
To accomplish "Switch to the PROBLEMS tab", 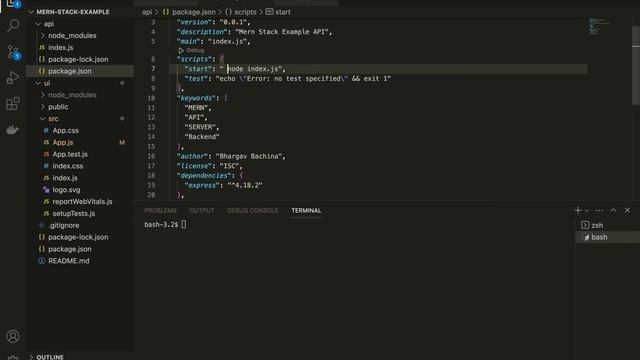I will [160, 211].
